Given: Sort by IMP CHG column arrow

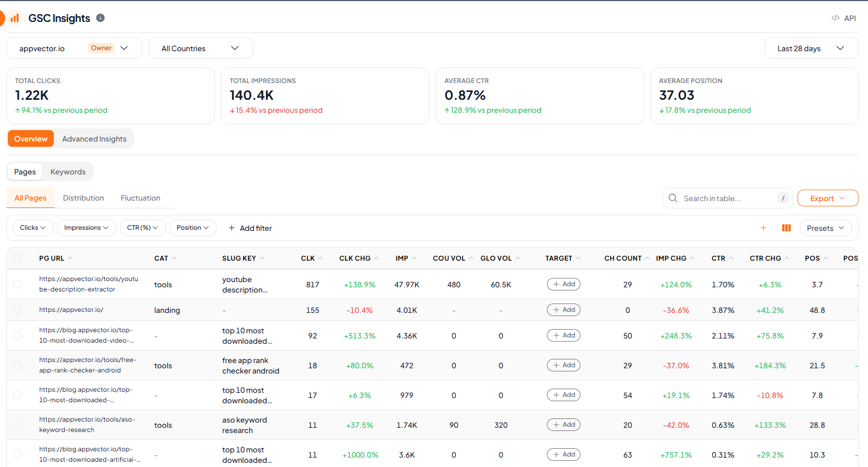Looking at the screenshot, I should 692,258.
